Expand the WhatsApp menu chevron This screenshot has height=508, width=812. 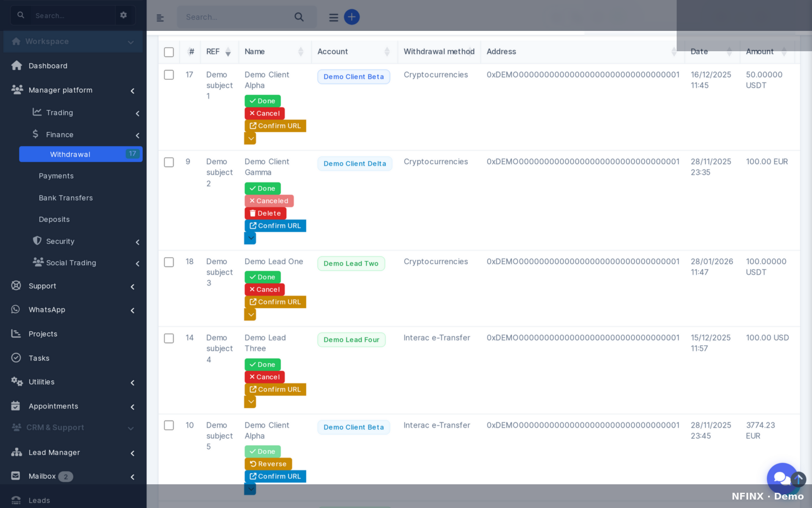pos(132,310)
